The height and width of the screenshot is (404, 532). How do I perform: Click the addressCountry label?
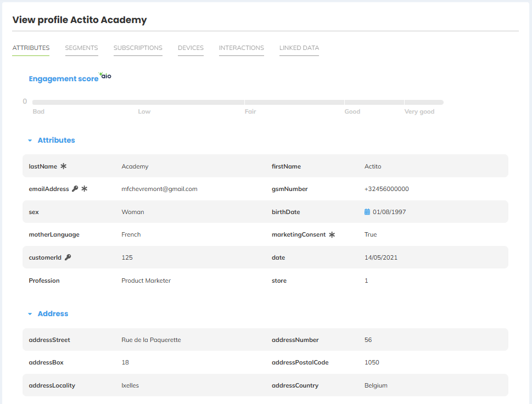click(295, 385)
